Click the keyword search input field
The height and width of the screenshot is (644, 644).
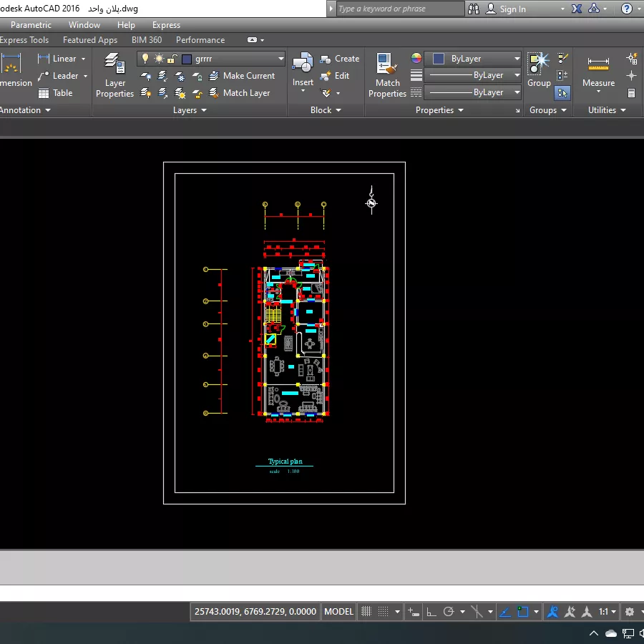[x=400, y=9]
